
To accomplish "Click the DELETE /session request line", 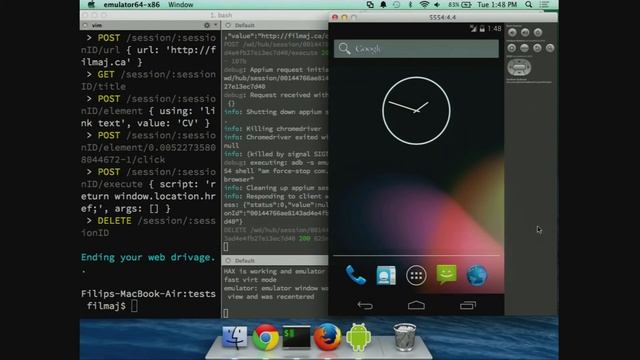I will click(x=150, y=221).
